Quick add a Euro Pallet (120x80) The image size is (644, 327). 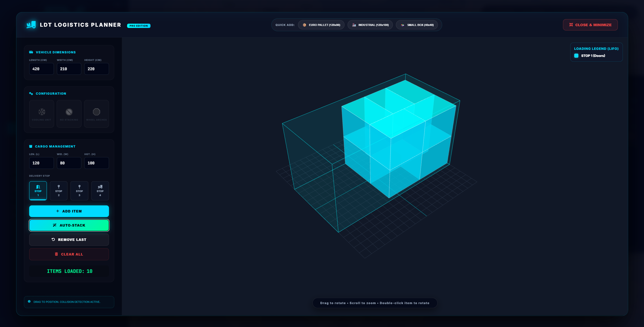(321, 25)
